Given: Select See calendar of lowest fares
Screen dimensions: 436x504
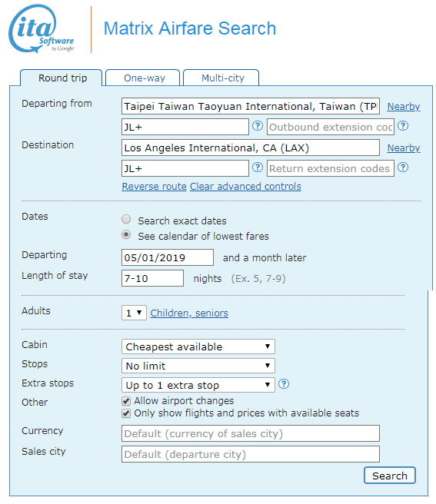Looking at the screenshot, I should (x=126, y=234).
